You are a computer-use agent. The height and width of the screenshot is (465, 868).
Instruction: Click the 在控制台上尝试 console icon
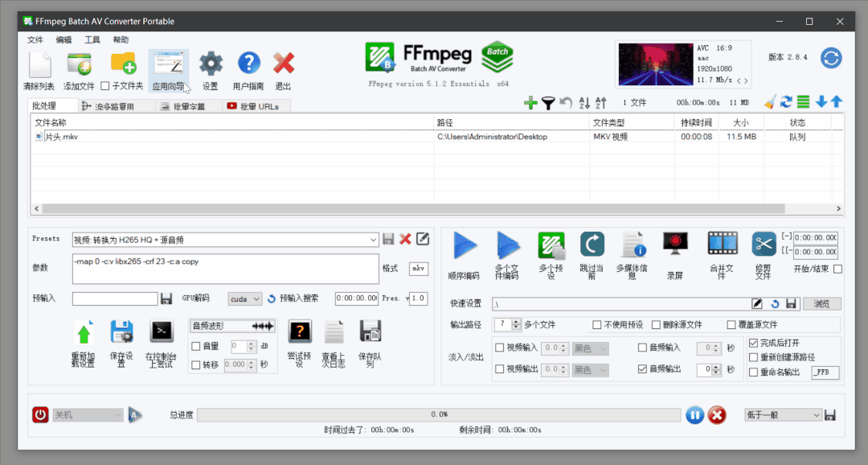point(162,331)
